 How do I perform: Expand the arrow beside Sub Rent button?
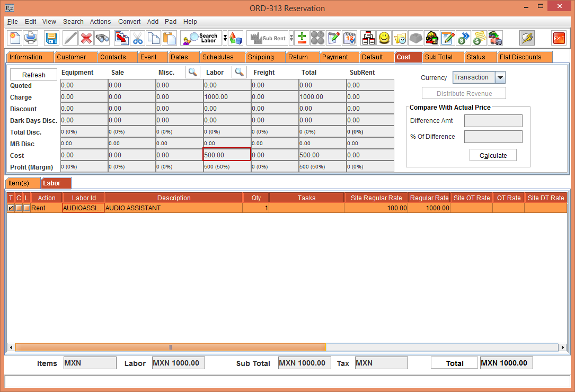coord(291,38)
